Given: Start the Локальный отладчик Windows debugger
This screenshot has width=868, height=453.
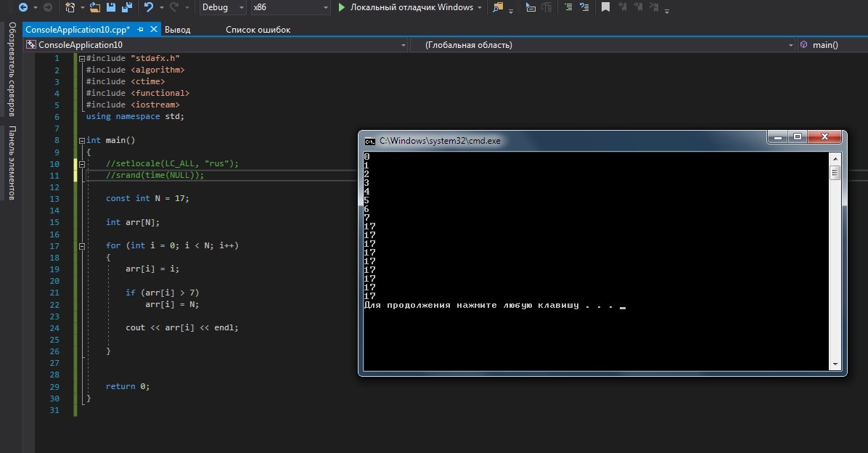Looking at the screenshot, I should point(406,7).
